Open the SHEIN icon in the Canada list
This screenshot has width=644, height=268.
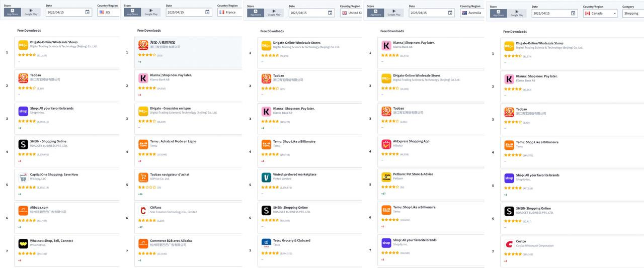coord(509,211)
